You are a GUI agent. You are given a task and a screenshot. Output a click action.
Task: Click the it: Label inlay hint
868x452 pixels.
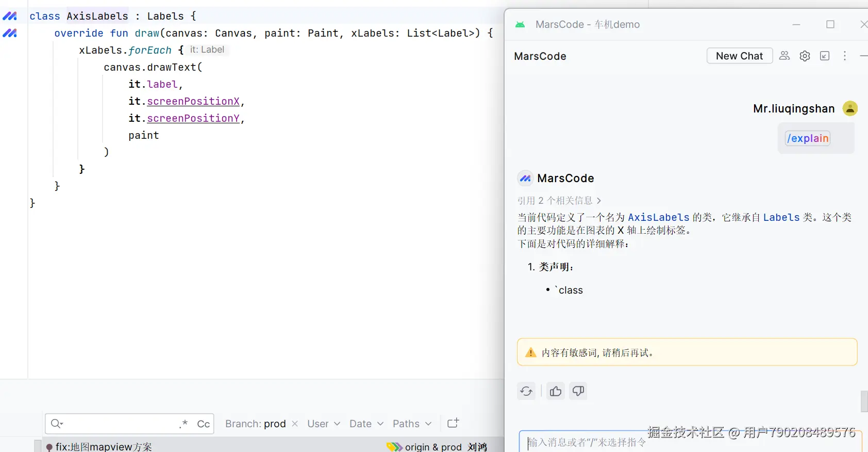pyautogui.click(x=207, y=50)
